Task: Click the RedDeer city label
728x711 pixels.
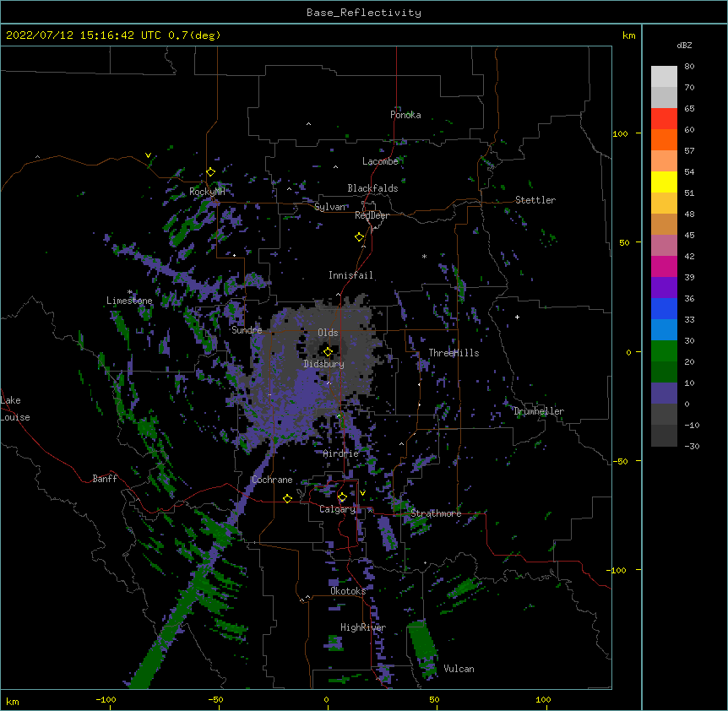Action: [x=372, y=215]
